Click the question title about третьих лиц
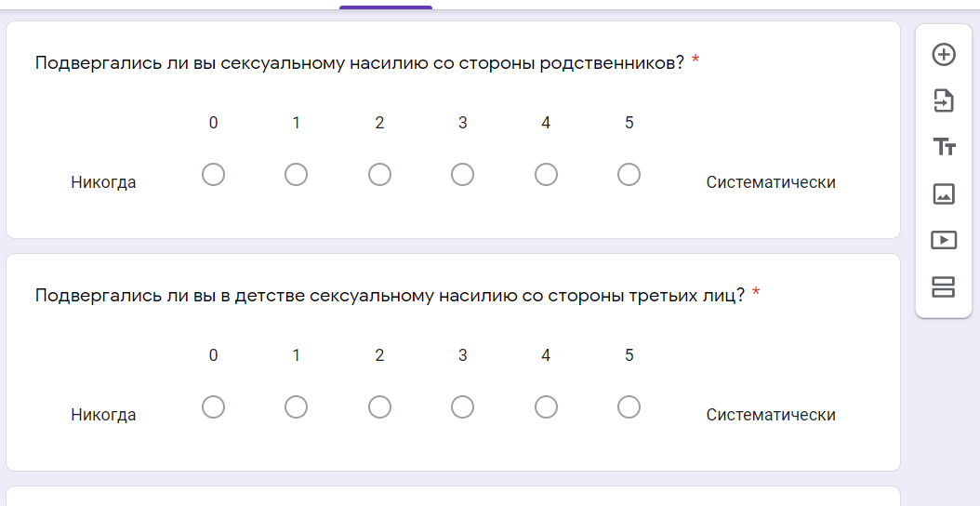 (390, 296)
